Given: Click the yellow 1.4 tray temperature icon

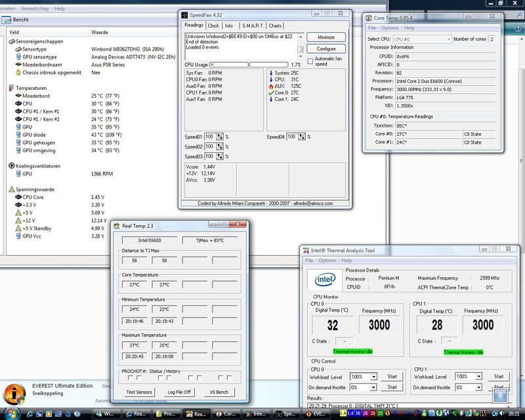Looking at the screenshot, I should click(343, 413).
